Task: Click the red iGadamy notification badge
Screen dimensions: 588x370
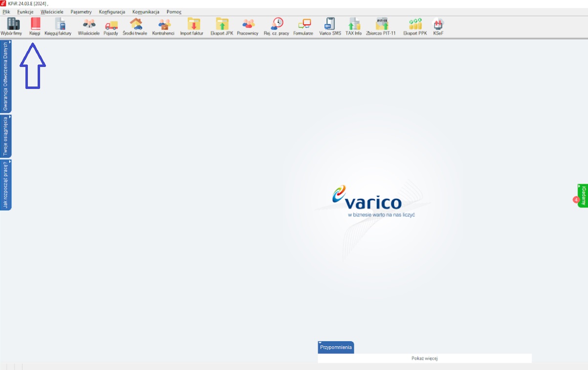Action: pos(576,200)
